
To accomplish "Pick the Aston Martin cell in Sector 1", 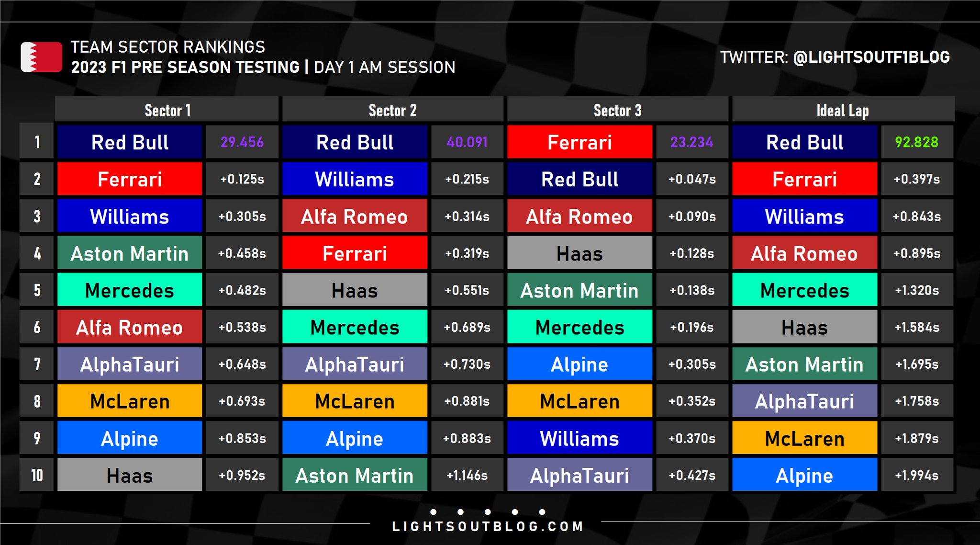I will pos(130,253).
